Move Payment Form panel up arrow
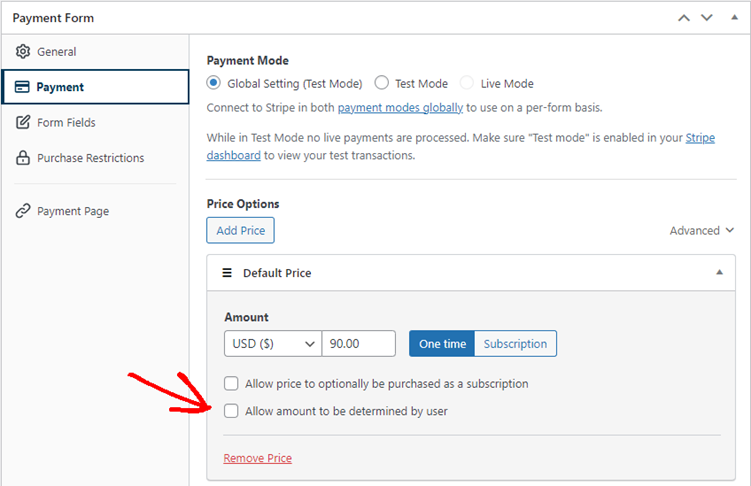This screenshot has height=486, width=751. click(x=684, y=18)
